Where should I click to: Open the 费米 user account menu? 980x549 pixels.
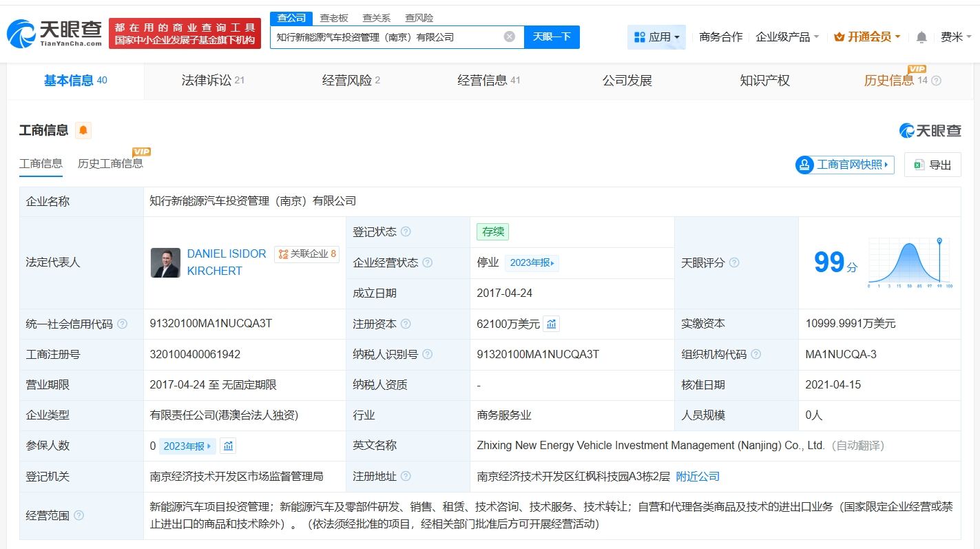957,37
